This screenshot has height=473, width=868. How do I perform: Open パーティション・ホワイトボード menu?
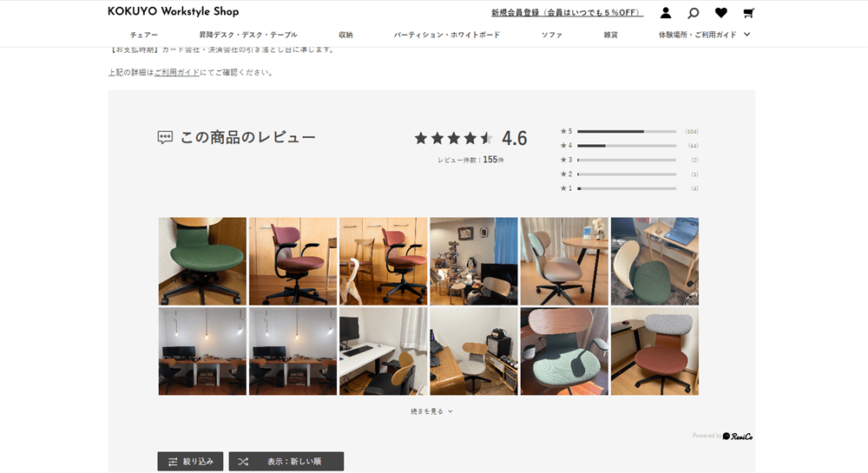[x=447, y=35]
